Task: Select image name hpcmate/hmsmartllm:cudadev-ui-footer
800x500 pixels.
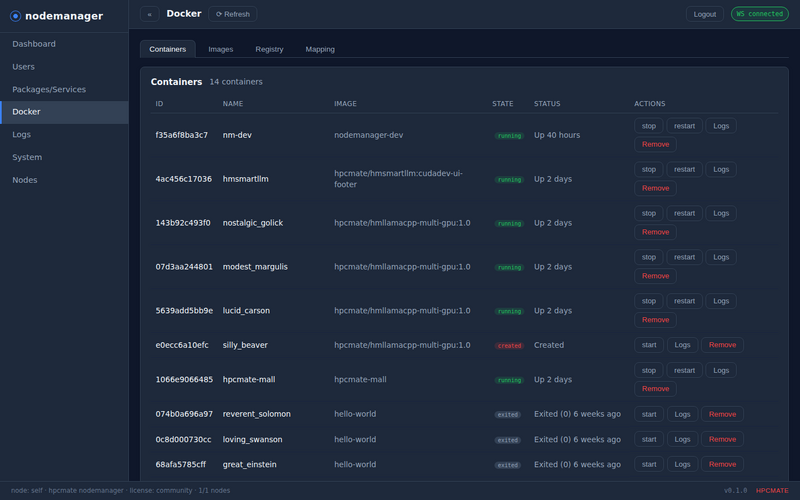Action: click(398, 179)
